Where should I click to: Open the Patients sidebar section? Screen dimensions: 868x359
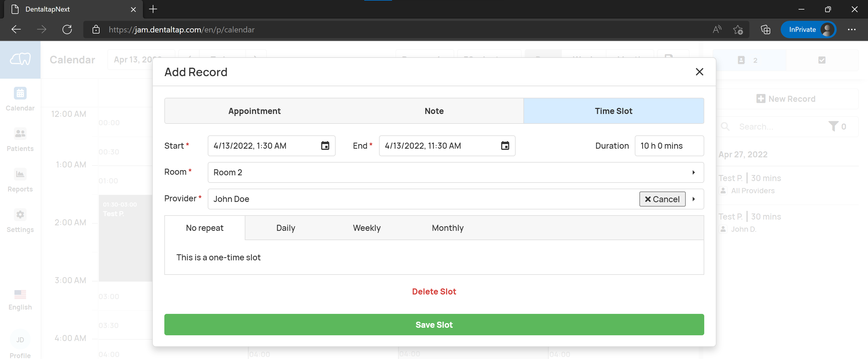click(x=20, y=140)
